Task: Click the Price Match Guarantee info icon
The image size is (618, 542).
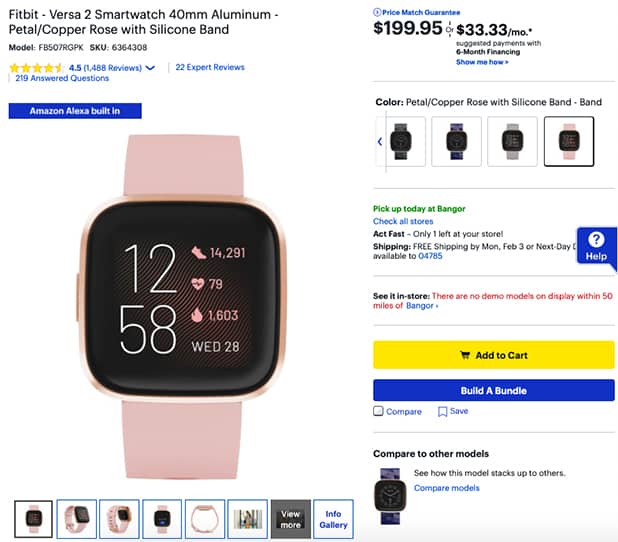Action: (x=377, y=12)
